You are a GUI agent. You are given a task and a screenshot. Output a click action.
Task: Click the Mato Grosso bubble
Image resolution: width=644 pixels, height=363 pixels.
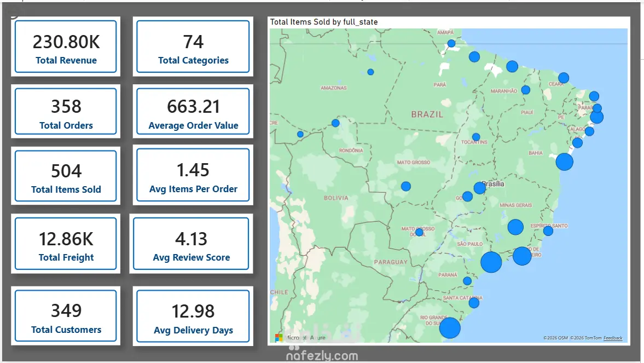(406, 186)
